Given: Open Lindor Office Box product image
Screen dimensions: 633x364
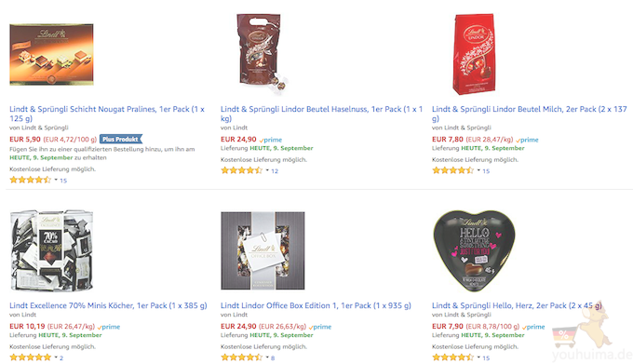Looking at the screenshot, I should coord(263,250).
